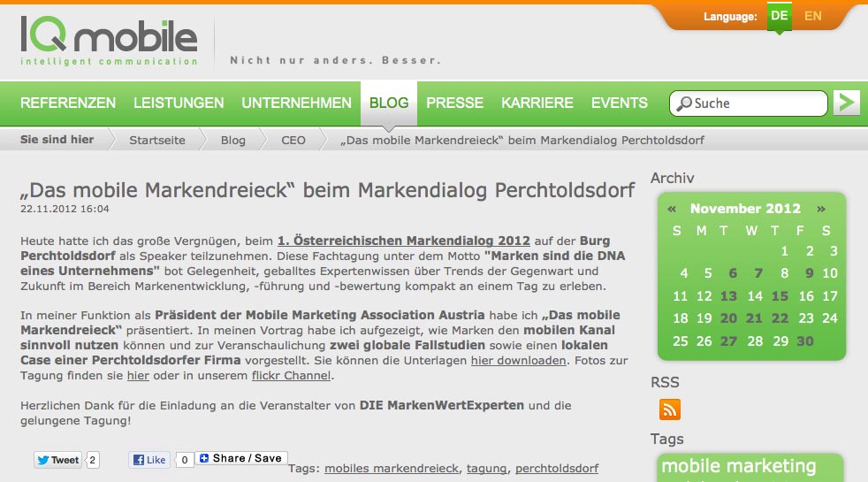Image resolution: width=868 pixels, height=482 pixels.
Task: Click the Like count bubble showing 0
Action: (185, 460)
